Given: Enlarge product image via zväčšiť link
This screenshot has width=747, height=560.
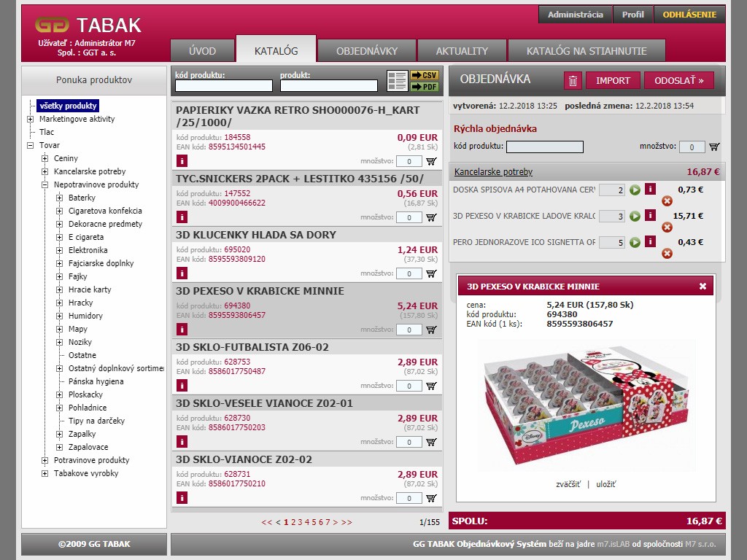Looking at the screenshot, I should pyautogui.click(x=568, y=484).
